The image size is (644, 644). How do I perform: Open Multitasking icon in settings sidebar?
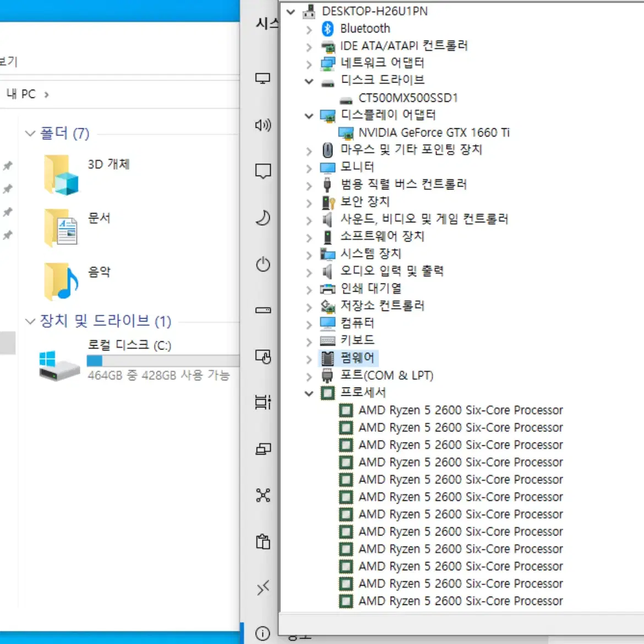pos(263,402)
